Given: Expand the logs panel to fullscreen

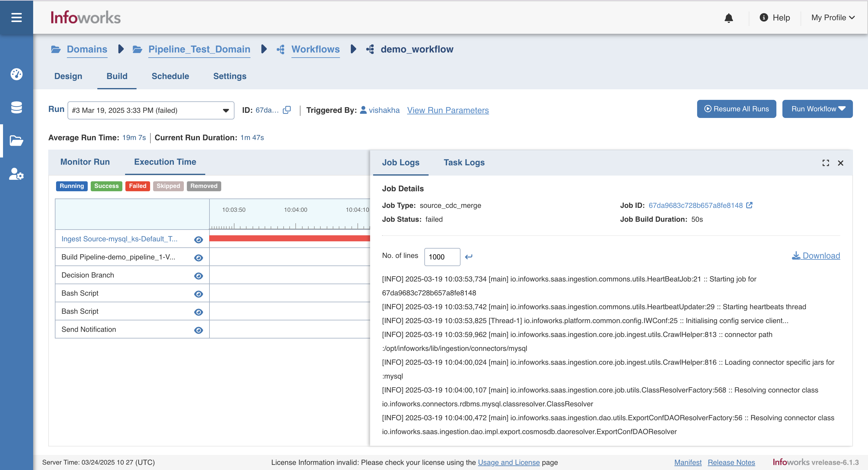Looking at the screenshot, I should coord(826,163).
